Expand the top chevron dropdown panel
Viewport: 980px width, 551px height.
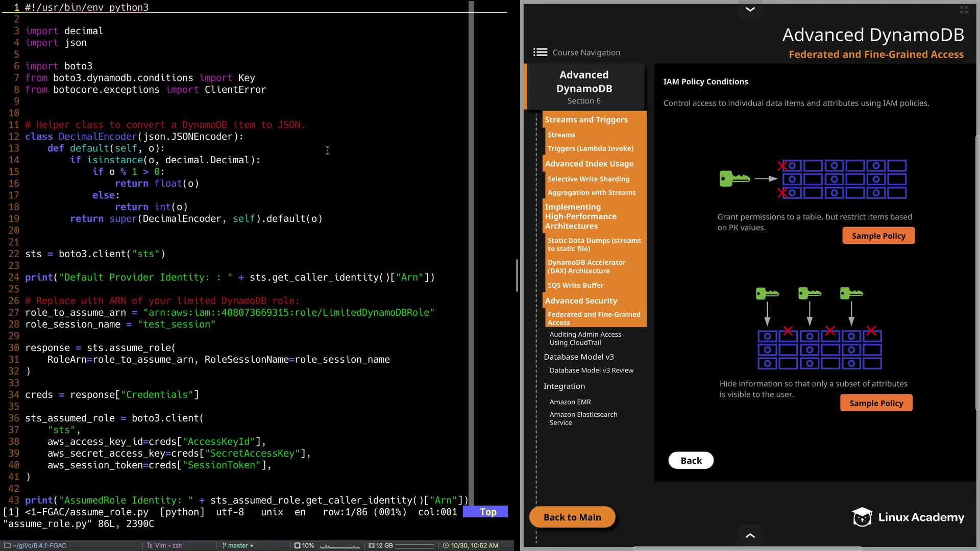pyautogui.click(x=750, y=9)
